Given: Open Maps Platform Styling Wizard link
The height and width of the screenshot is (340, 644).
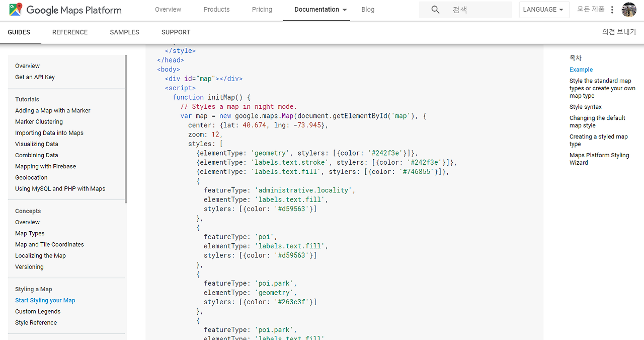Looking at the screenshot, I should (599, 159).
